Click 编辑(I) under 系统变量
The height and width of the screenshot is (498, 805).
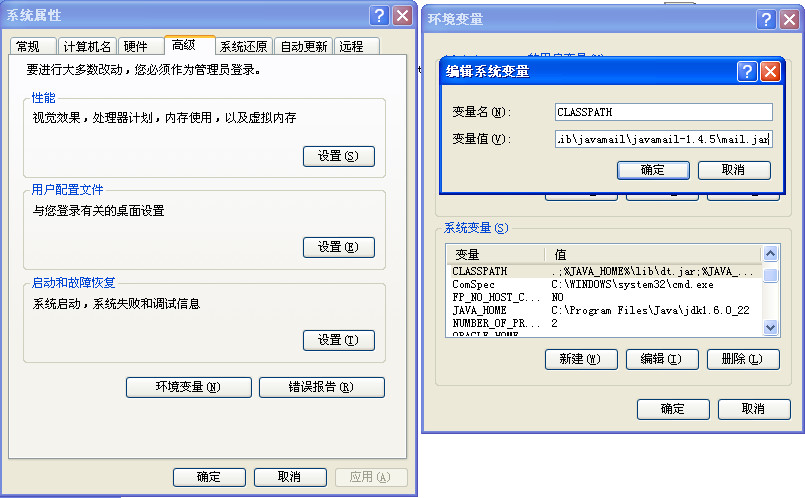click(x=662, y=359)
